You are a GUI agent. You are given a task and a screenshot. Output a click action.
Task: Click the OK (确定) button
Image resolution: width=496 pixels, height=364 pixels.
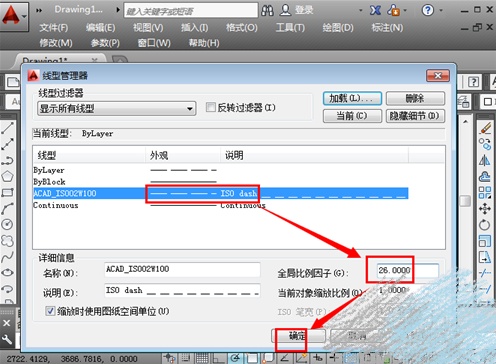[298, 336]
